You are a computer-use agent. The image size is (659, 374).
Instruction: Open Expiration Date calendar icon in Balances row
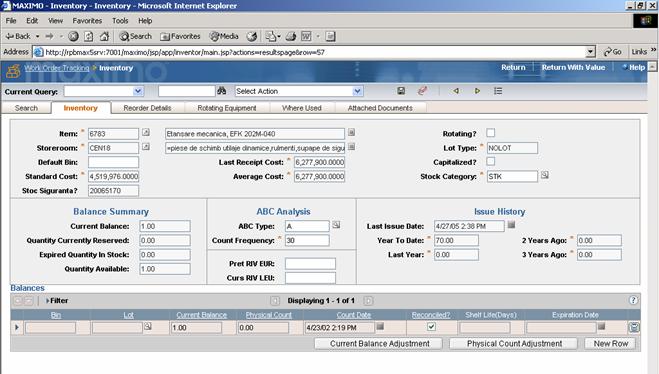point(601,326)
